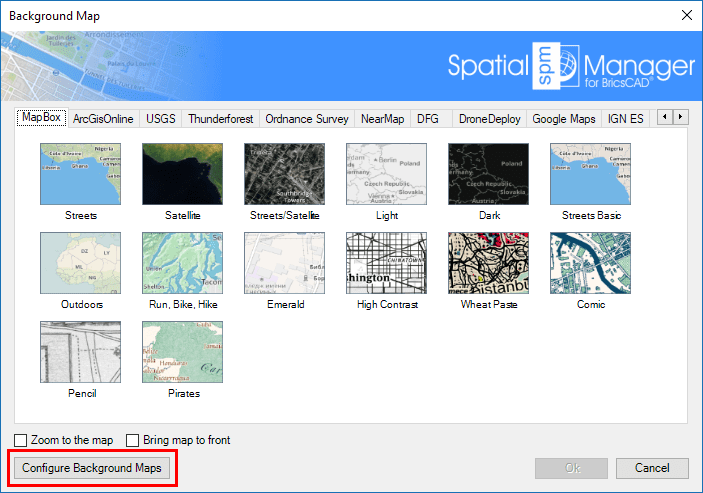The width and height of the screenshot is (703, 493).
Task: Open the Google Maps tab
Action: [x=563, y=119]
